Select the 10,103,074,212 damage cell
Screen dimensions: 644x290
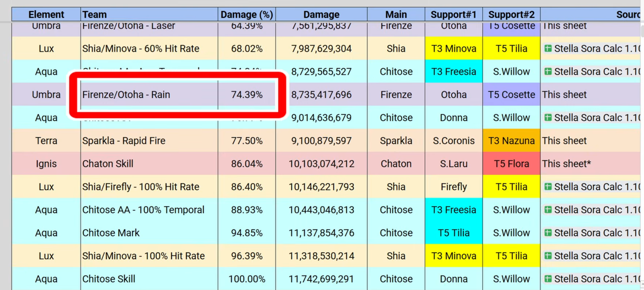coord(321,164)
